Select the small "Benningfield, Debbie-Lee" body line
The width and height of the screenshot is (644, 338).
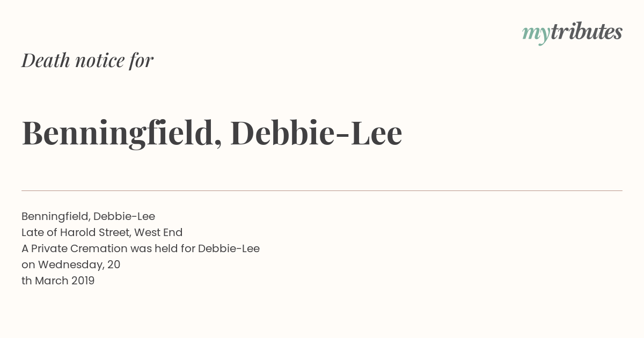pyautogui.click(x=88, y=216)
